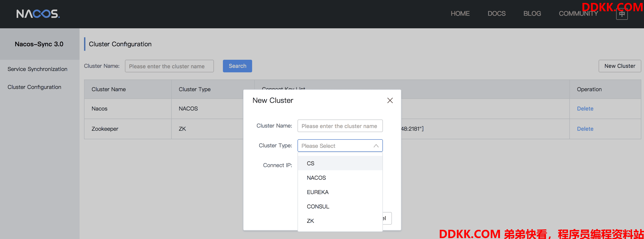Screen dimensions: 644x239
Task: Click the NACOS cluster type cell
Action: pos(207,108)
